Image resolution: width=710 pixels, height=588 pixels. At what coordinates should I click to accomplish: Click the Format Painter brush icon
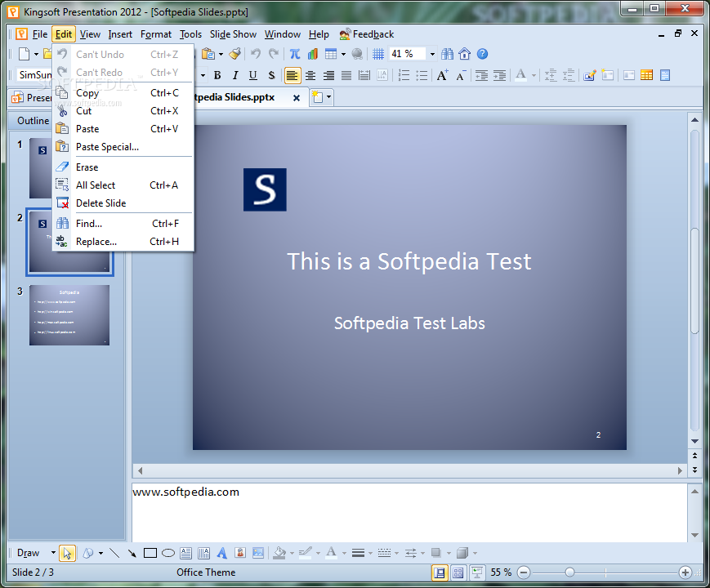[x=234, y=54]
